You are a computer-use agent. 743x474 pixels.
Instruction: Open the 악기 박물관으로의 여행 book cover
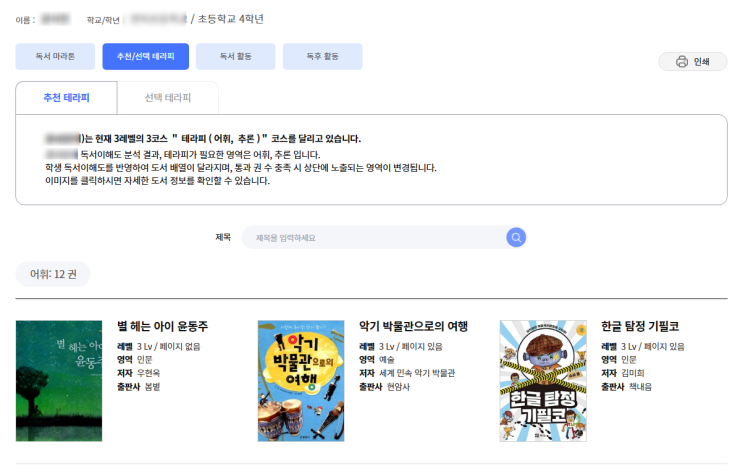[x=301, y=381]
